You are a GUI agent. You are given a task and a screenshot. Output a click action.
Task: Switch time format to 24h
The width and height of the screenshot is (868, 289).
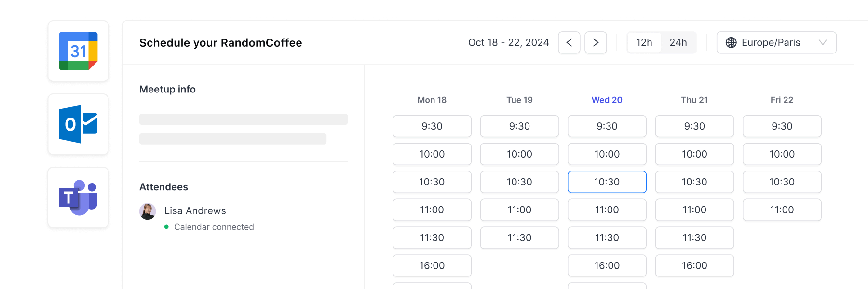678,42
